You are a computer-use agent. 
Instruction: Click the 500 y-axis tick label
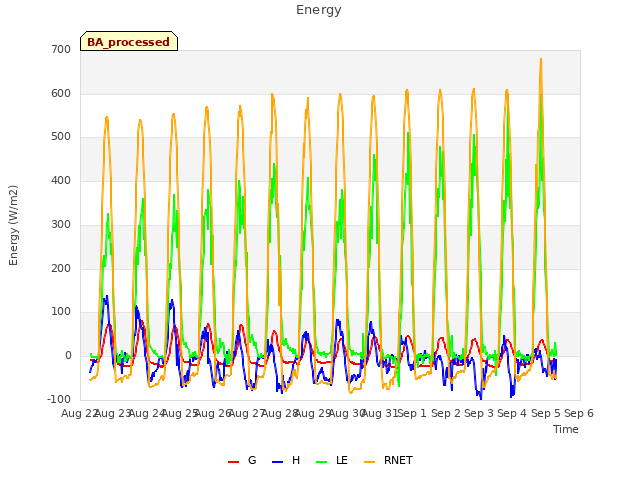pyautogui.click(x=61, y=137)
